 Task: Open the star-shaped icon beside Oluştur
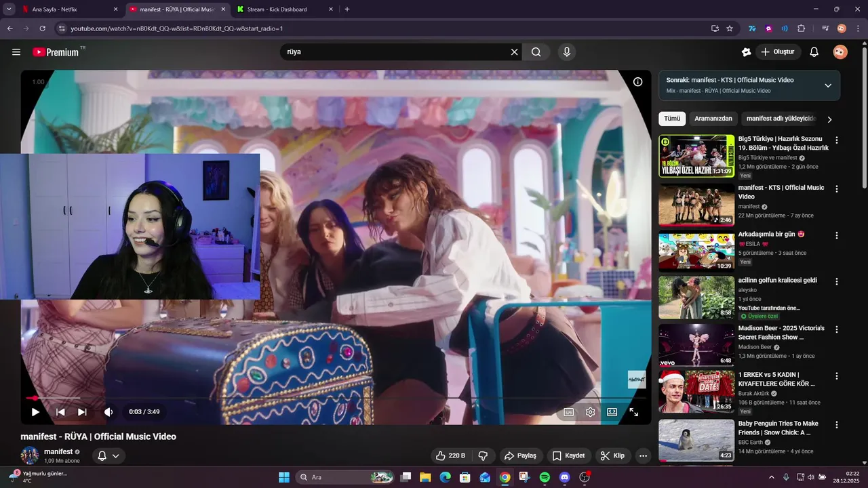pos(747,52)
